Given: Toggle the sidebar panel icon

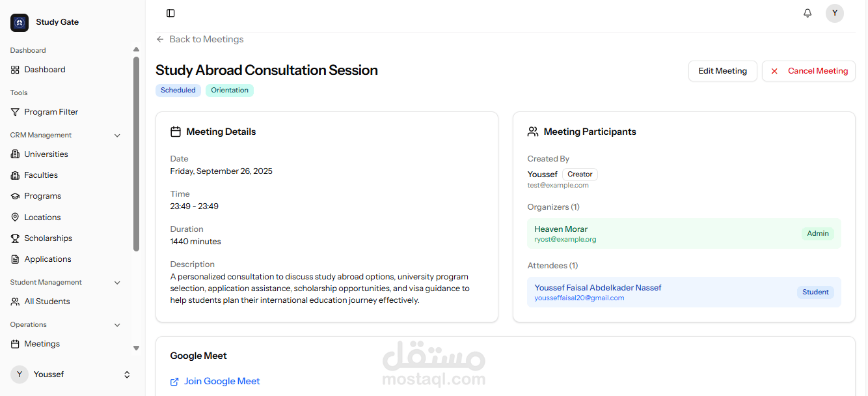Looking at the screenshot, I should coord(170,13).
